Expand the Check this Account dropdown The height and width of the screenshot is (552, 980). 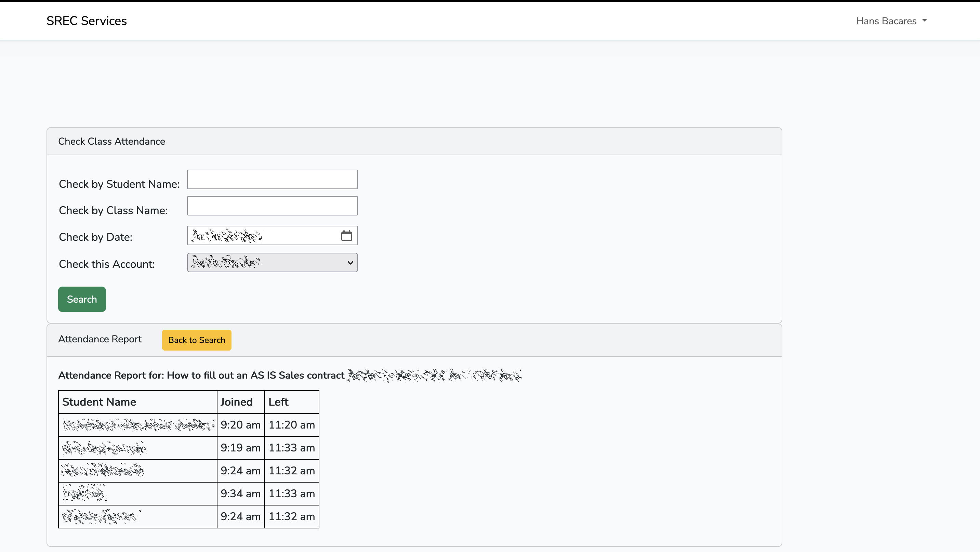coord(272,263)
